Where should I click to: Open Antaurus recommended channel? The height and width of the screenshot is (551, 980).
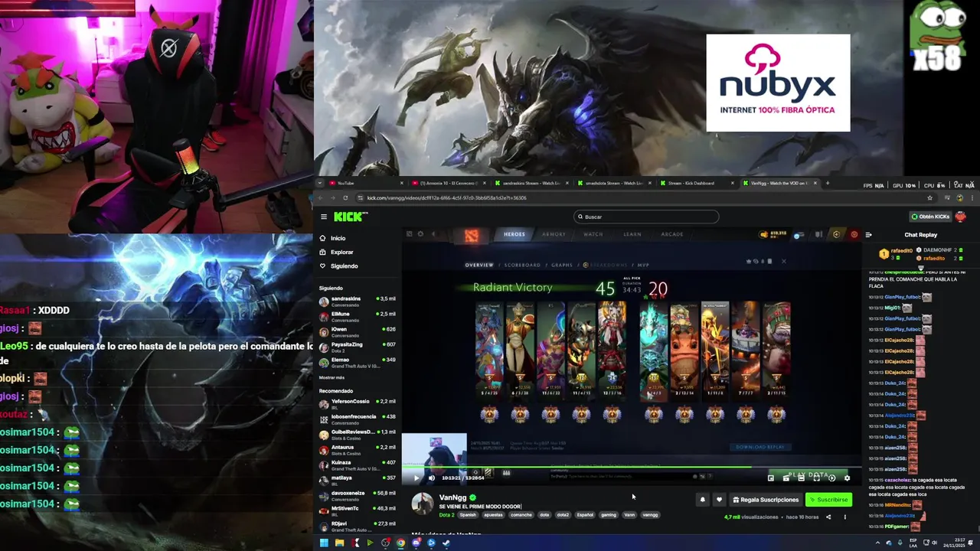358,449
